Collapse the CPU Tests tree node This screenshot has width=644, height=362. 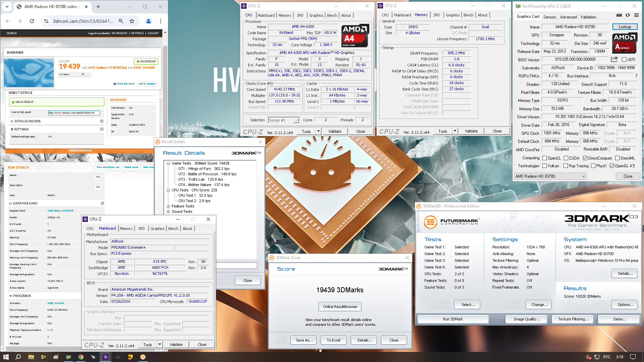[x=168, y=190]
